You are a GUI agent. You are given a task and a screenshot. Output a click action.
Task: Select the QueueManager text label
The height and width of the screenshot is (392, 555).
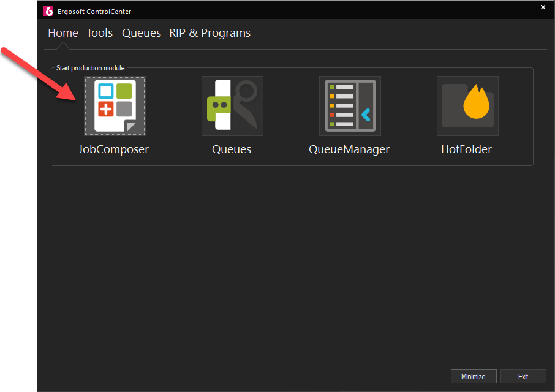349,149
